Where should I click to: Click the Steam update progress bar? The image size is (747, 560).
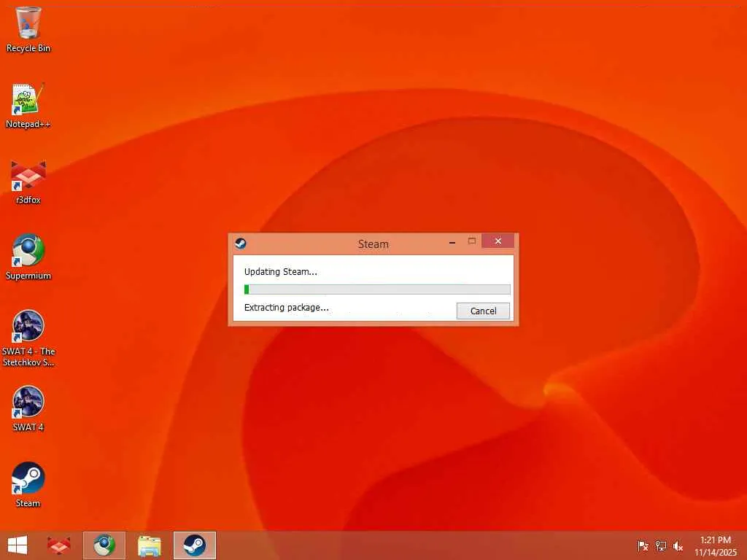click(377, 289)
